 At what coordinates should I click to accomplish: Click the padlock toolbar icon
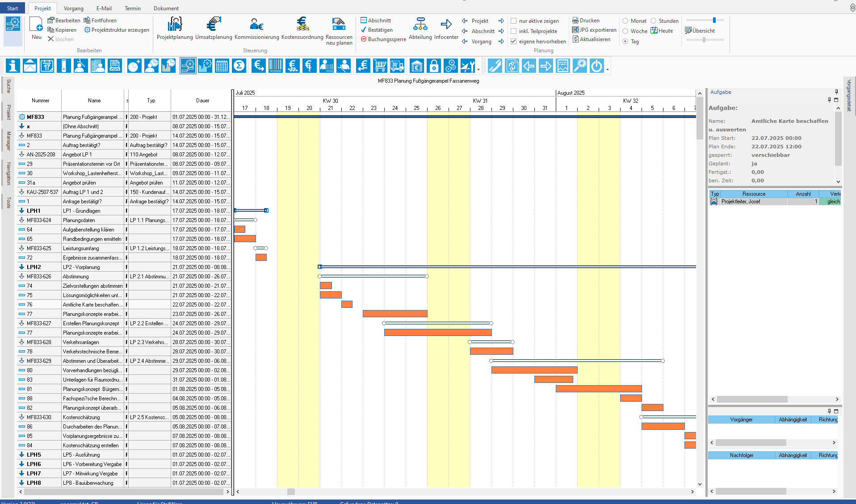(x=434, y=66)
